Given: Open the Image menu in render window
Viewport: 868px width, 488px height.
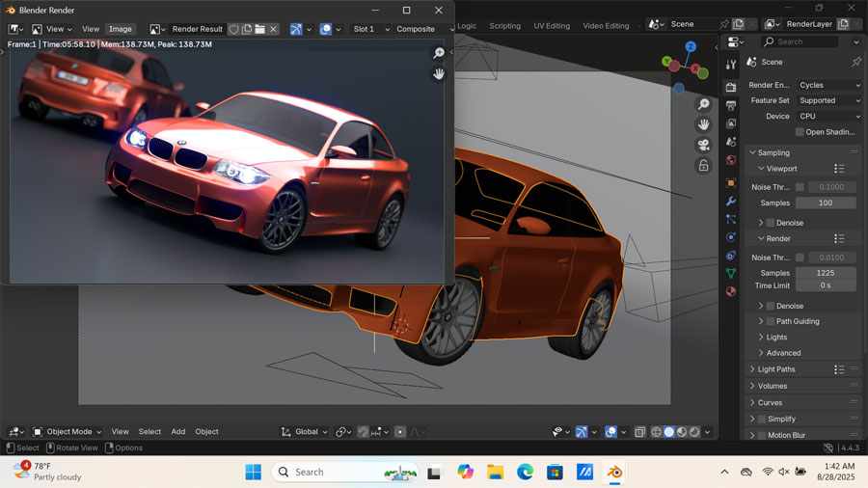Looking at the screenshot, I should [x=120, y=29].
